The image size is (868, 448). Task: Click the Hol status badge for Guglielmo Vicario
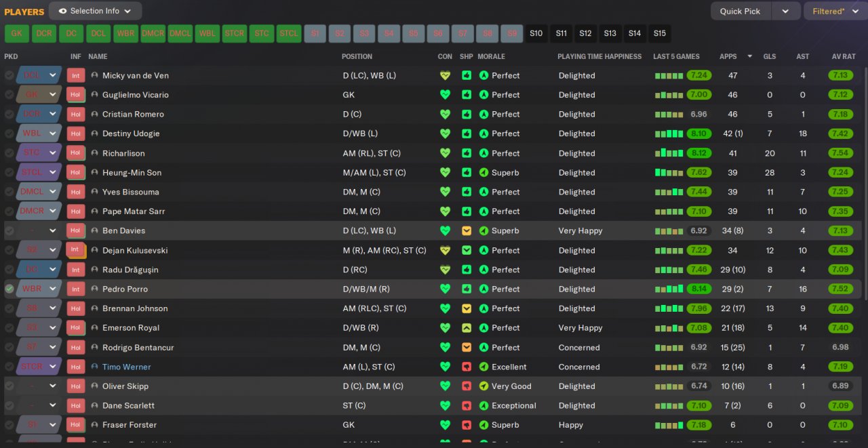pyautogui.click(x=75, y=95)
